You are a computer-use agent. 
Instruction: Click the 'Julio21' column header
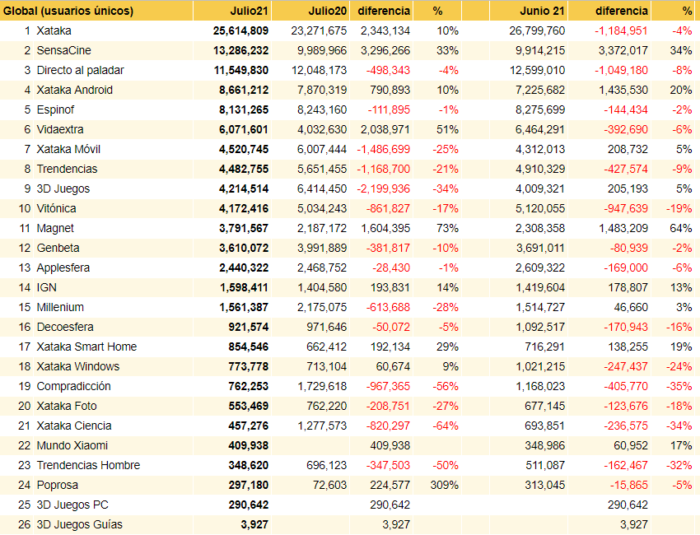click(249, 11)
